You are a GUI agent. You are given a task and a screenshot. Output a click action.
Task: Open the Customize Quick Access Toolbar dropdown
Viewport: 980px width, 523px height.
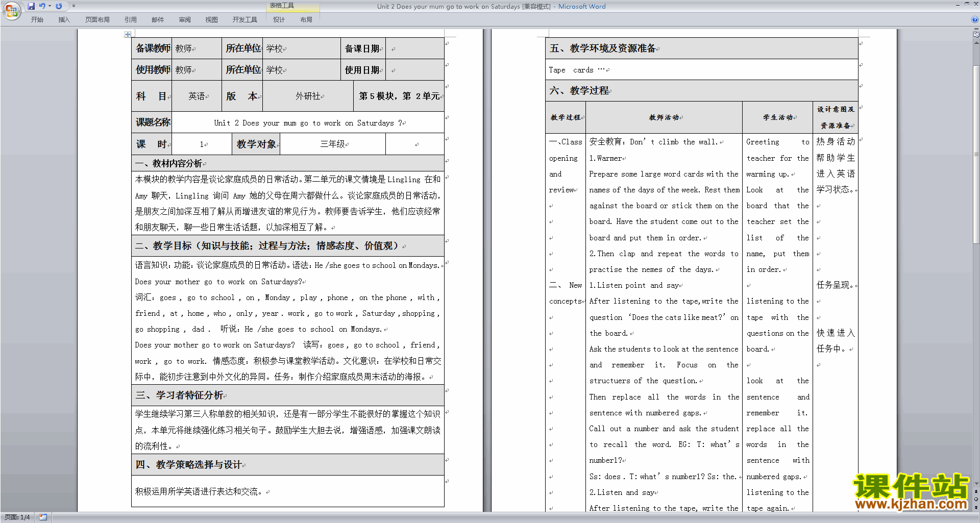point(73,6)
